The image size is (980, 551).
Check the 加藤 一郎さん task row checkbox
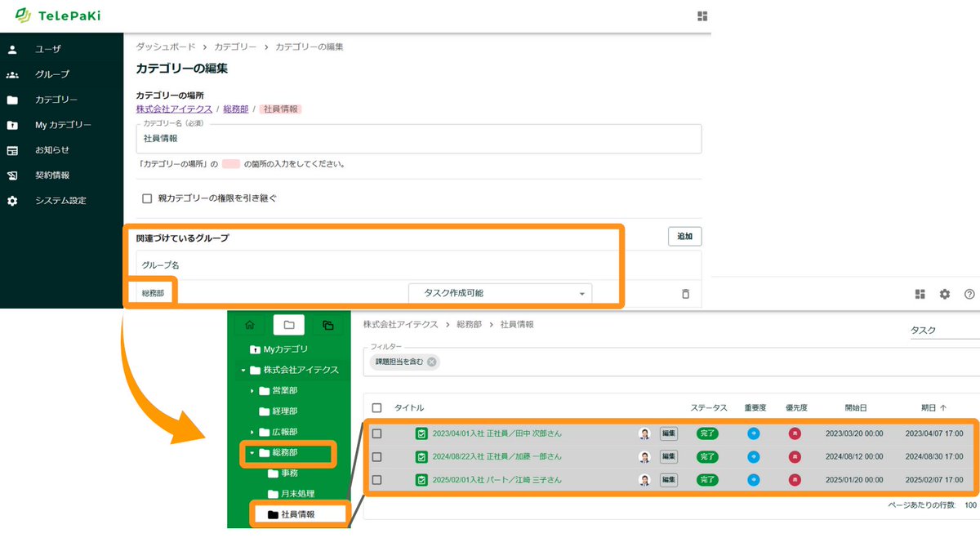(376, 456)
